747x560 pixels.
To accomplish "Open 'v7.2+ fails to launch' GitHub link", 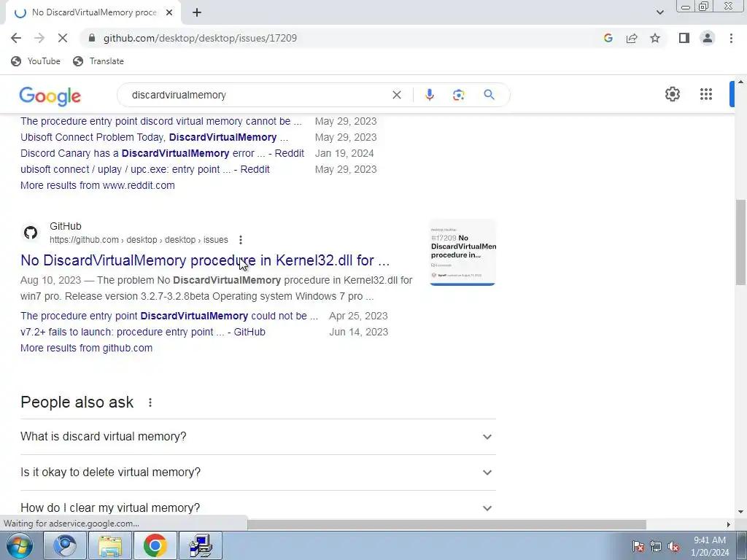I will tap(143, 332).
